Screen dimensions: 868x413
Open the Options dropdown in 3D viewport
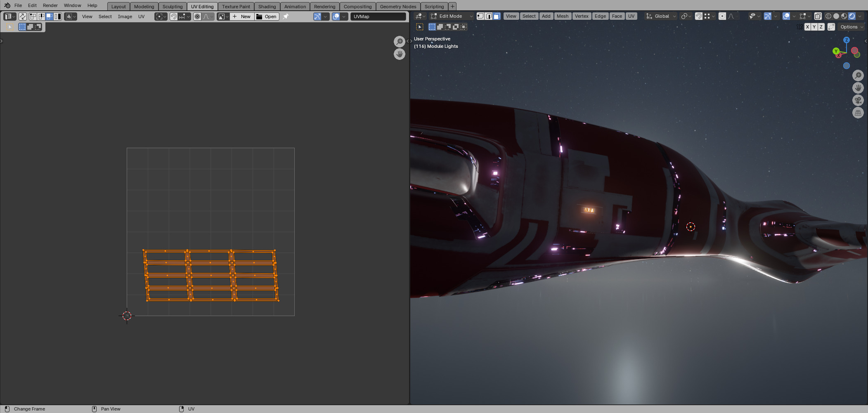click(852, 27)
